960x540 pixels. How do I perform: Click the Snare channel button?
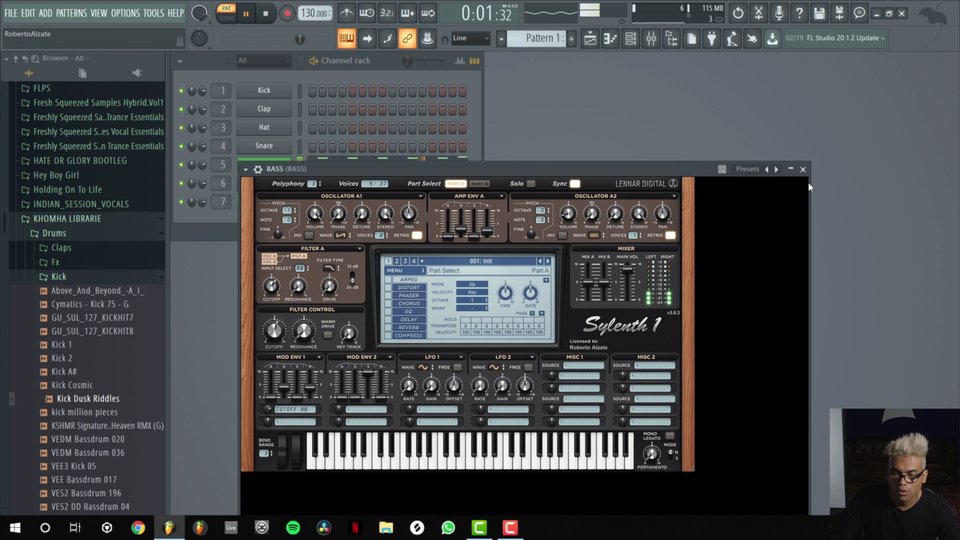pos(264,146)
